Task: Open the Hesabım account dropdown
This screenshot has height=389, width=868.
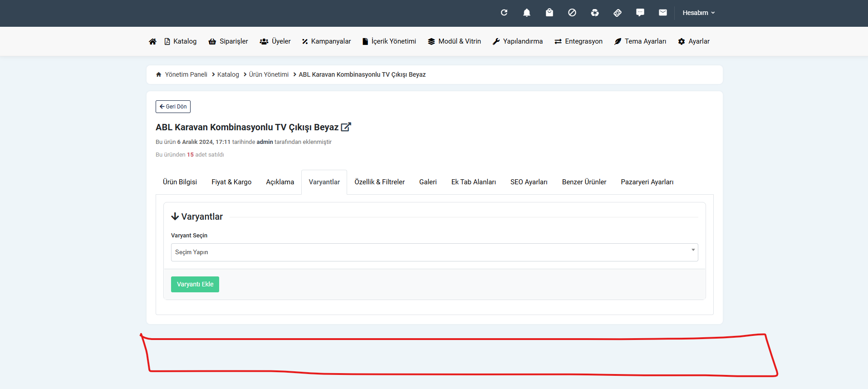Action: (x=698, y=13)
